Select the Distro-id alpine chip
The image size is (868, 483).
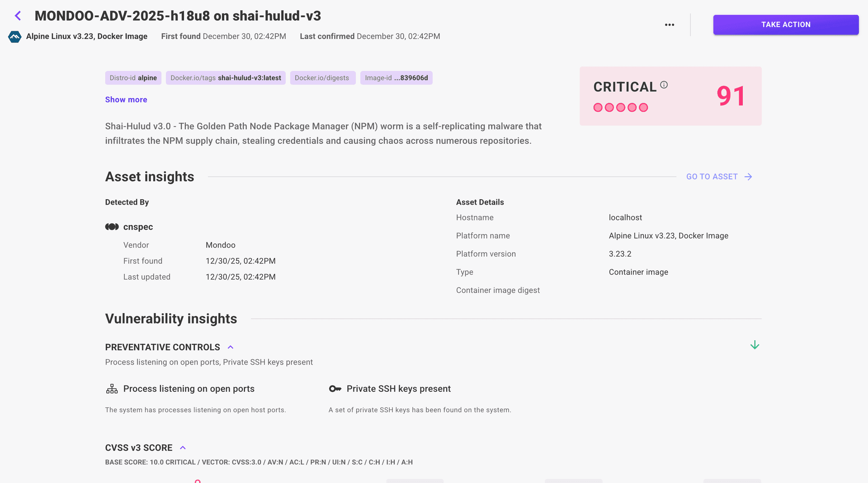[133, 78]
